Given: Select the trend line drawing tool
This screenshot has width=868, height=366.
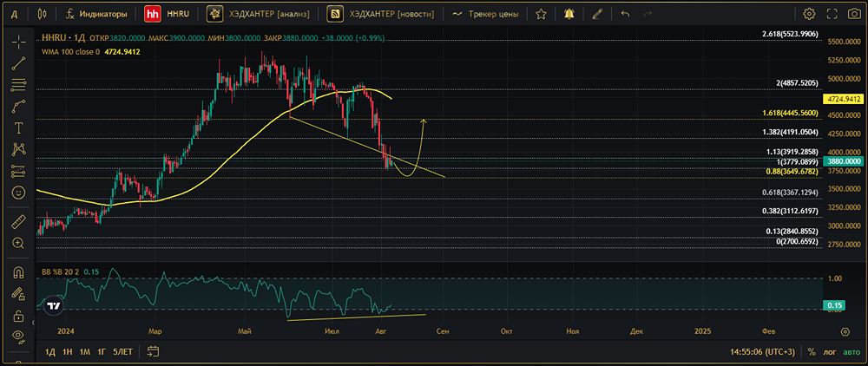Looking at the screenshot, I should pos(18,63).
